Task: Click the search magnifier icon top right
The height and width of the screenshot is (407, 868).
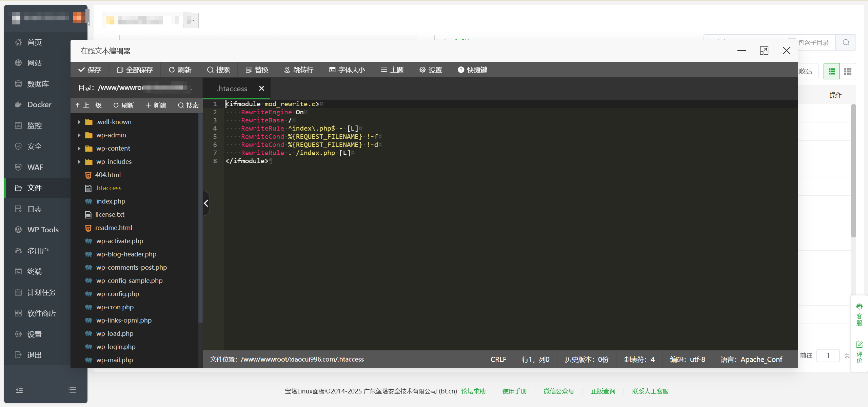Action: pos(845,42)
